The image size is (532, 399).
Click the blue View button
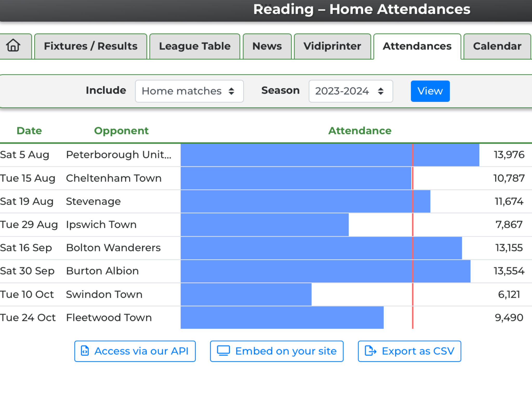pos(430,91)
